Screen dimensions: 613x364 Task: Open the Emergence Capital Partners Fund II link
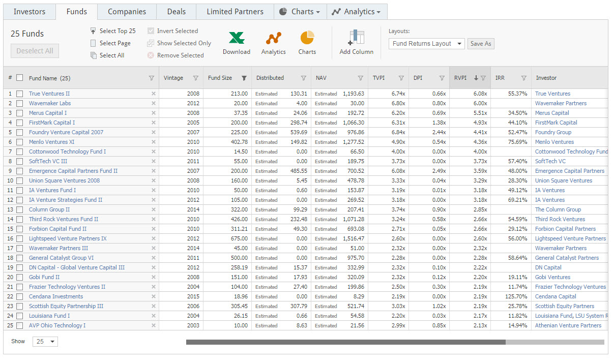pos(73,171)
